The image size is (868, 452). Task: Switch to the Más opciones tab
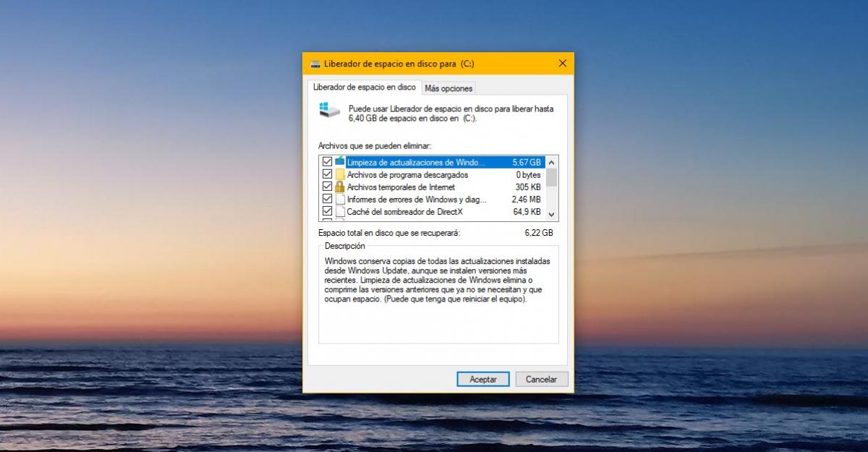[448, 88]
